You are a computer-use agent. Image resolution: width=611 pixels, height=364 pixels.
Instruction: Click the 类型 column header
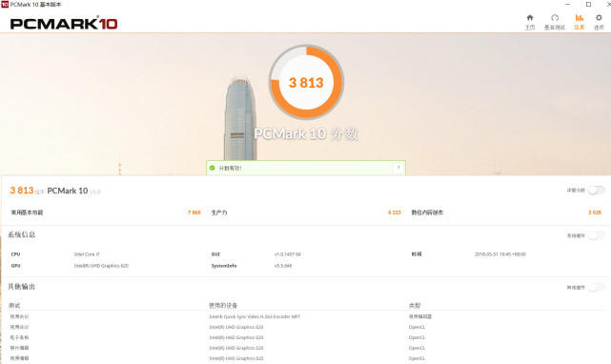tap(415, 305)
